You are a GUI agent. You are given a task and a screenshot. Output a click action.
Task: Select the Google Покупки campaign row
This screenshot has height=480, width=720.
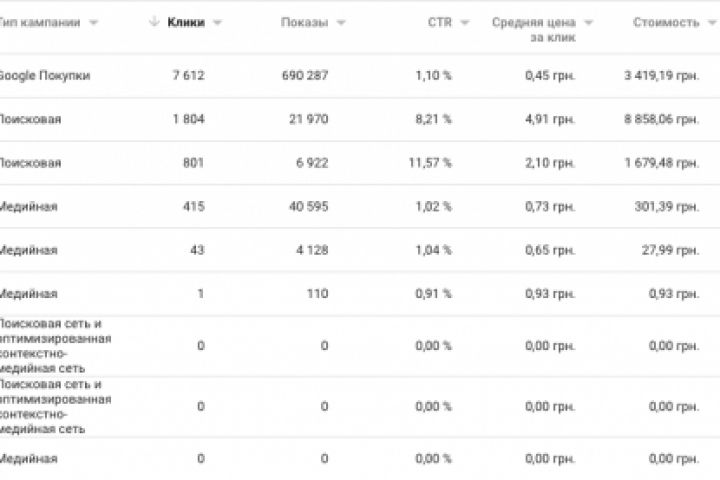coord(45,76)
